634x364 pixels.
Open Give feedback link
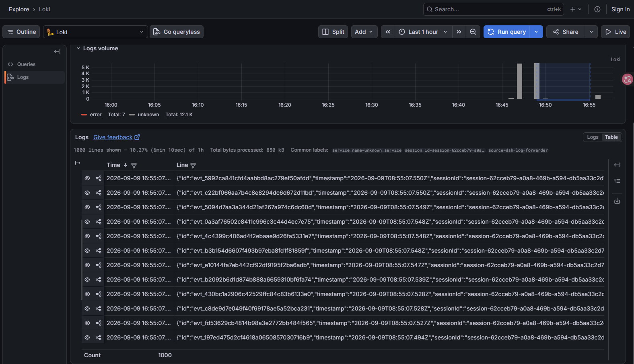(x=117, y=137)
